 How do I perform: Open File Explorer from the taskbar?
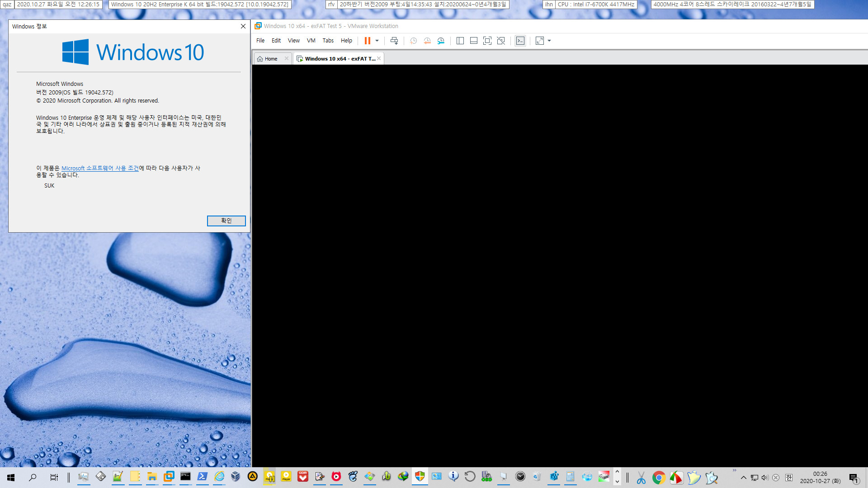152,477
